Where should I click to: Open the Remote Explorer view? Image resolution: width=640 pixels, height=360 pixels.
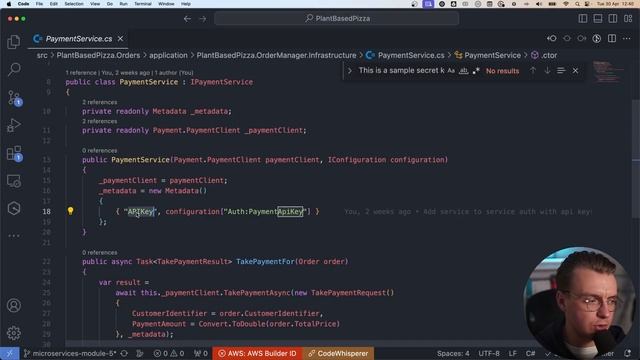pos(14,181)
